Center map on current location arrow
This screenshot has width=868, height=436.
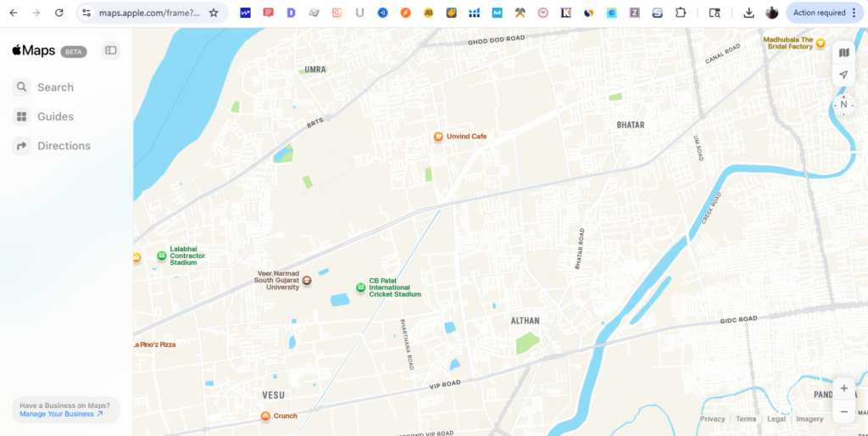pyautogui.click(x=843, y=75)
